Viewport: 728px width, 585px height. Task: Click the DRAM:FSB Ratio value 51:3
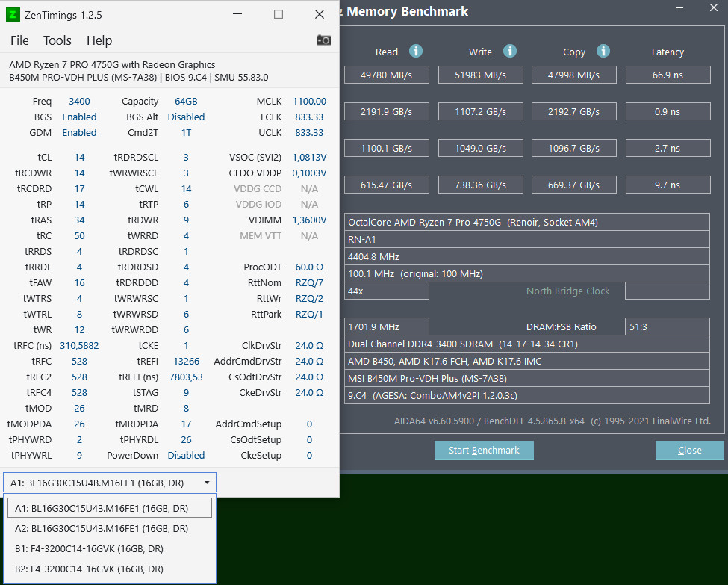[668, 326]
